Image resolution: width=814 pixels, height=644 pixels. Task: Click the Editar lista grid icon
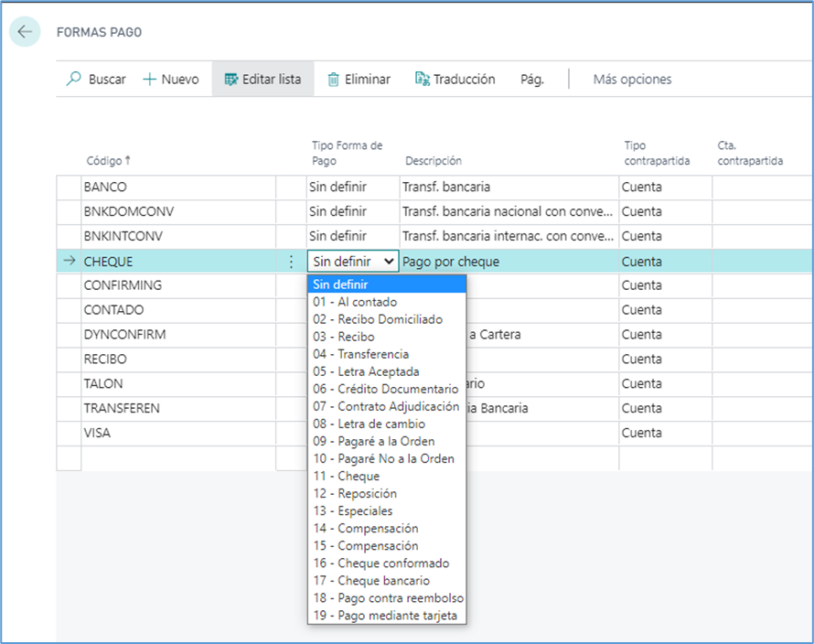(230, 80)
